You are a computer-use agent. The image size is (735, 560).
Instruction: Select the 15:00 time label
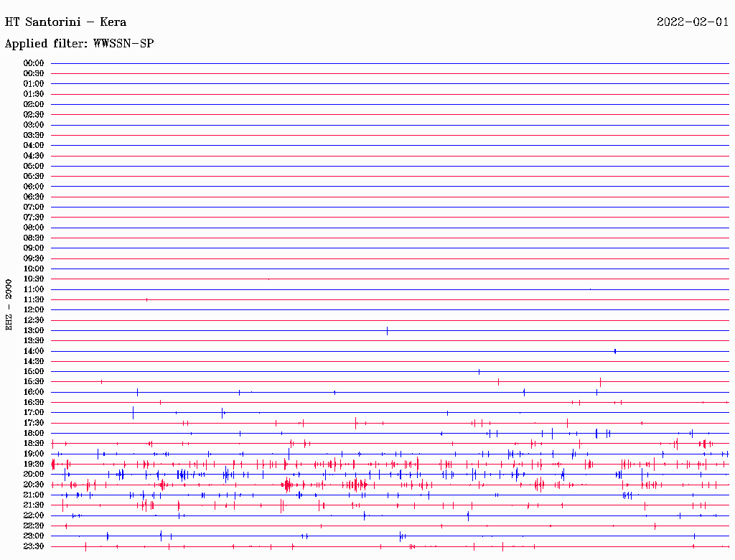tap(34, 371)
